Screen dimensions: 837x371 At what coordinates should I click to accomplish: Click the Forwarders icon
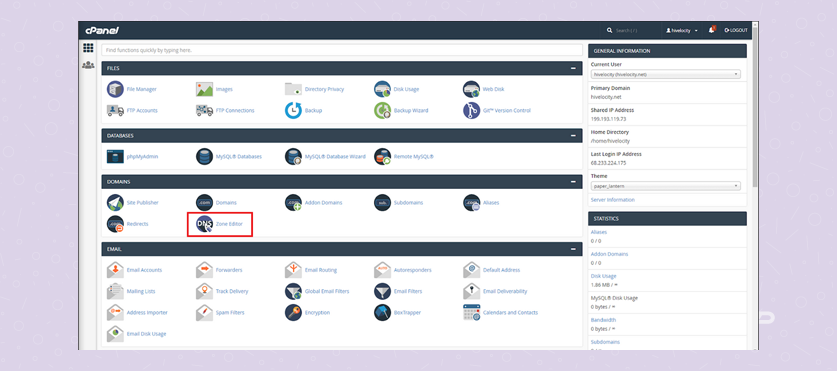[x=204, y=270]
